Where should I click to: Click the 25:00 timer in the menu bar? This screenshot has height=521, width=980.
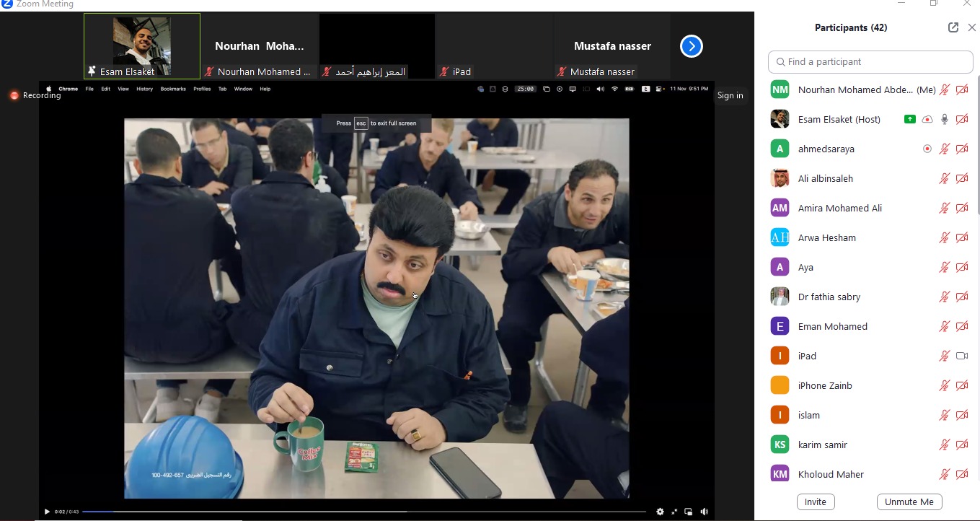525,89
